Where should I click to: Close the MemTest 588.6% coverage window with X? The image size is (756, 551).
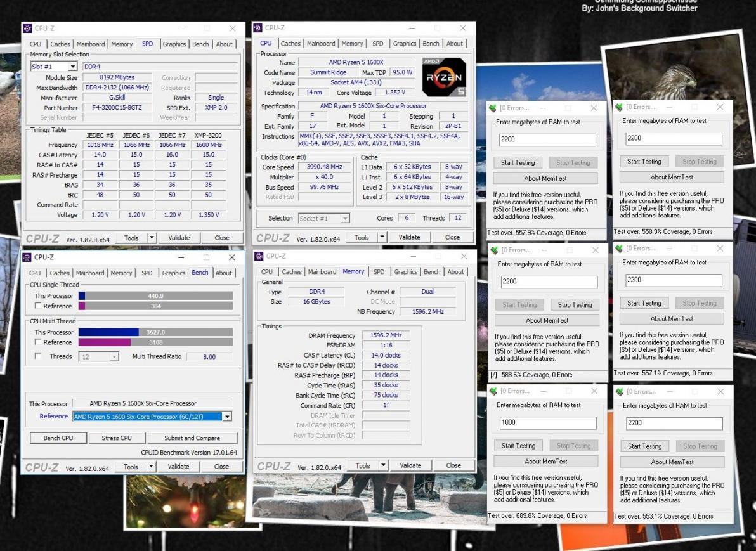point(596,250)
